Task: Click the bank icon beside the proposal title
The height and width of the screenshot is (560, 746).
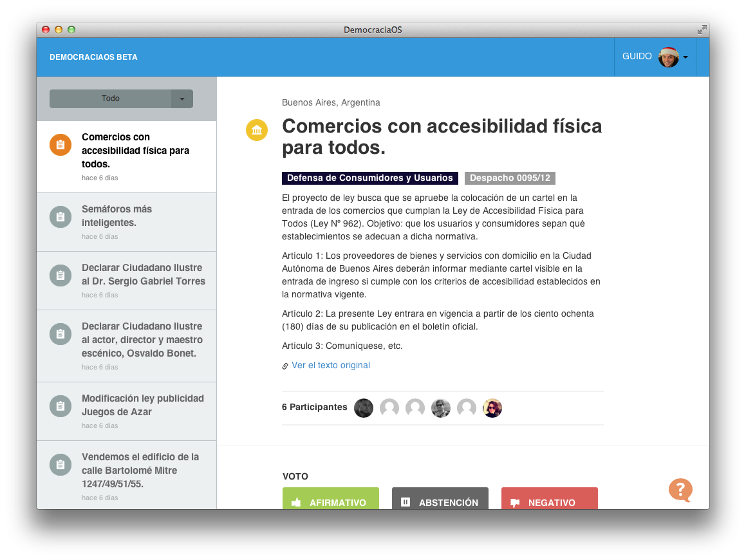Action: [x=257, y=129]
